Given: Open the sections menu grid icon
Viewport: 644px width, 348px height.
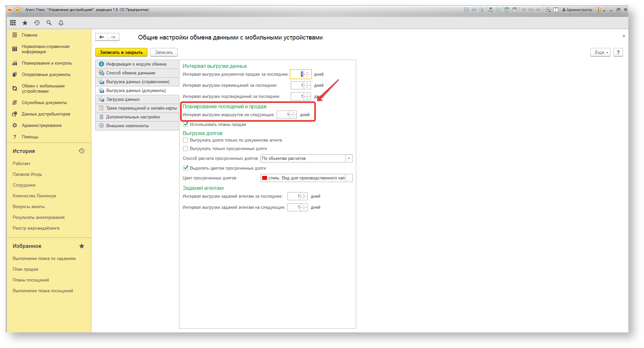Looking at the screenshot, I should 13,23.
